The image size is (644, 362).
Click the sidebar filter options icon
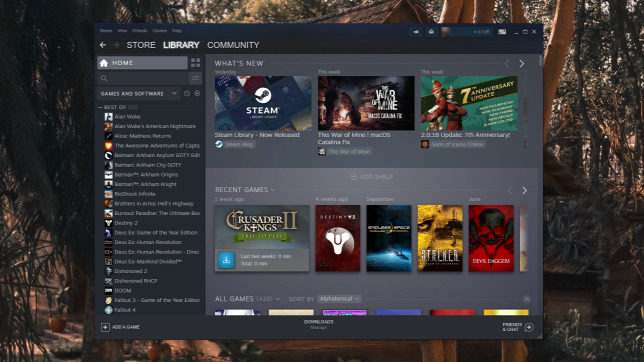click(x=196, y=78)
